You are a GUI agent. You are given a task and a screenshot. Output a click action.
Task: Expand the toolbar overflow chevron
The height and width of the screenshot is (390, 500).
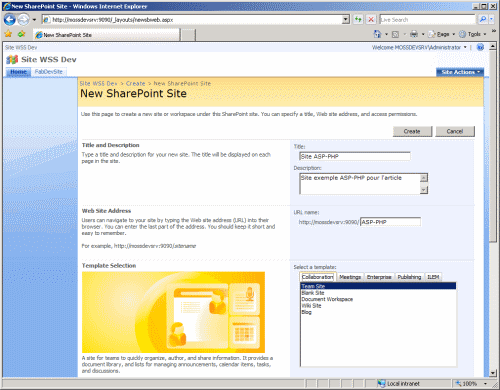pyautogui.click(x=494, y=31)
